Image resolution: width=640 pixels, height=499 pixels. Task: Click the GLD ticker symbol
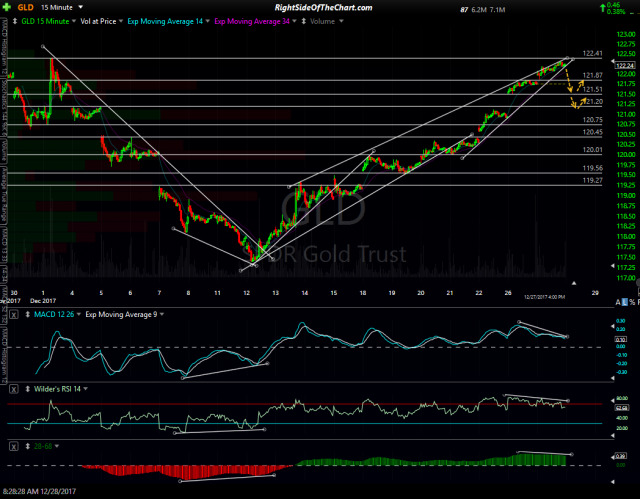click(x=25, y=7)
